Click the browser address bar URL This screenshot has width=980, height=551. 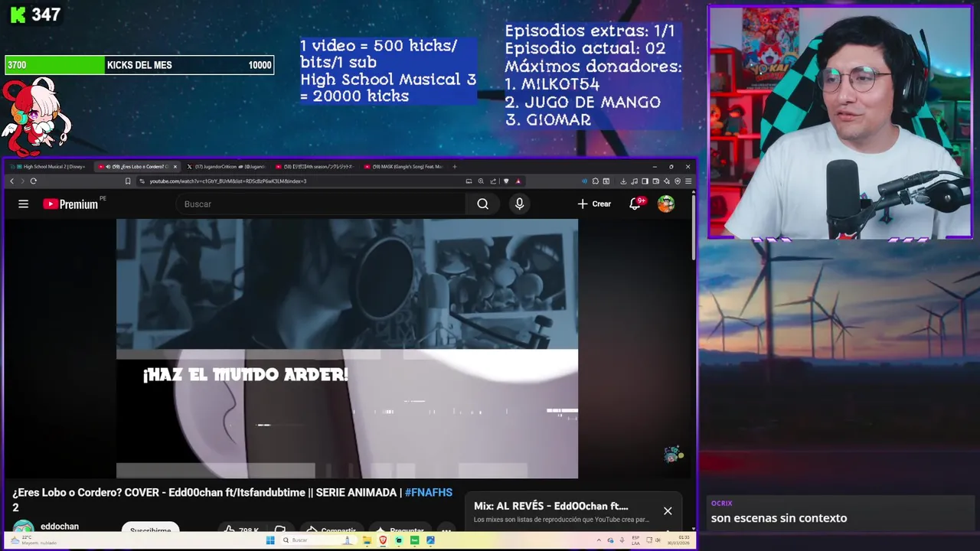(x=227, y=181)
